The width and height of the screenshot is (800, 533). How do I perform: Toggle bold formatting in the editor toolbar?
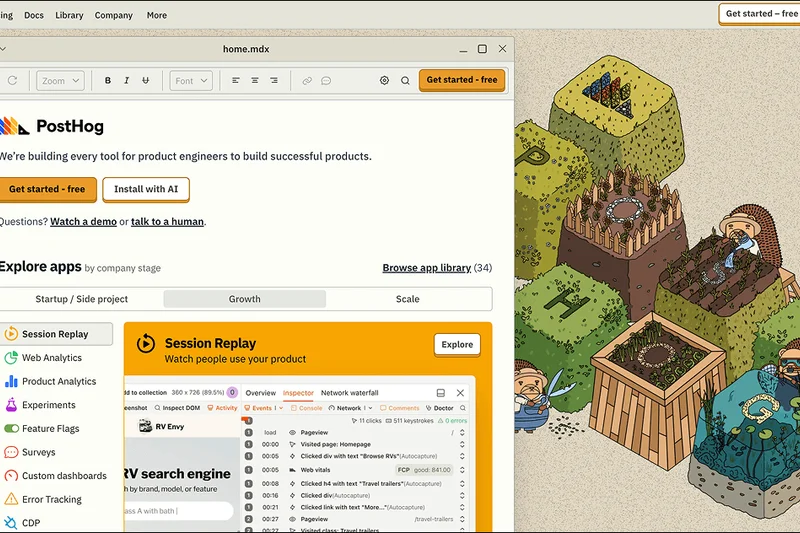108,81
